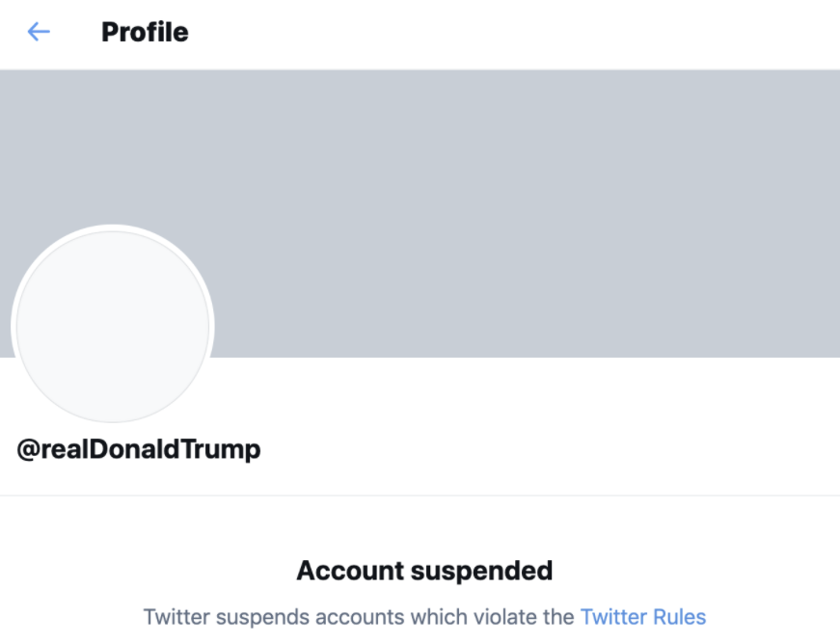This screenshot has height=642, width=840.
Task: Click the Profile page title
Action: [x=145, y=33]
